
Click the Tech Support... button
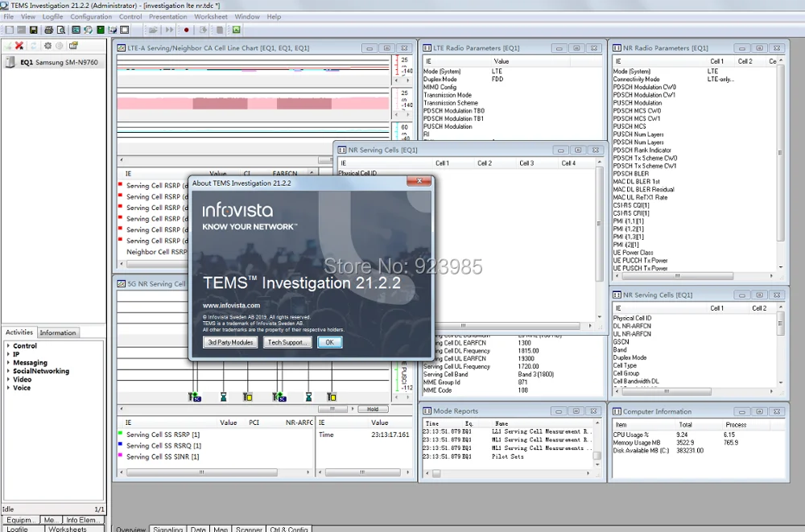tap(287, 343)
